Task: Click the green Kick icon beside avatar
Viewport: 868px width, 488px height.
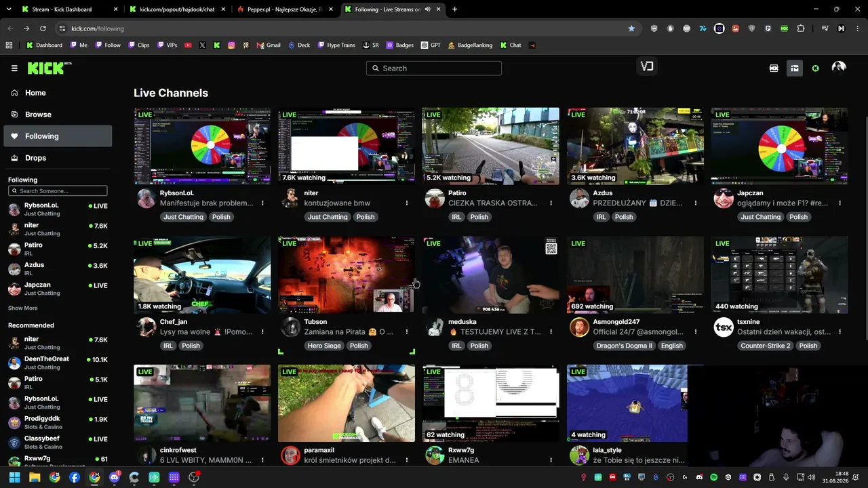Action: pyautogui.click(x=815, y=68)
